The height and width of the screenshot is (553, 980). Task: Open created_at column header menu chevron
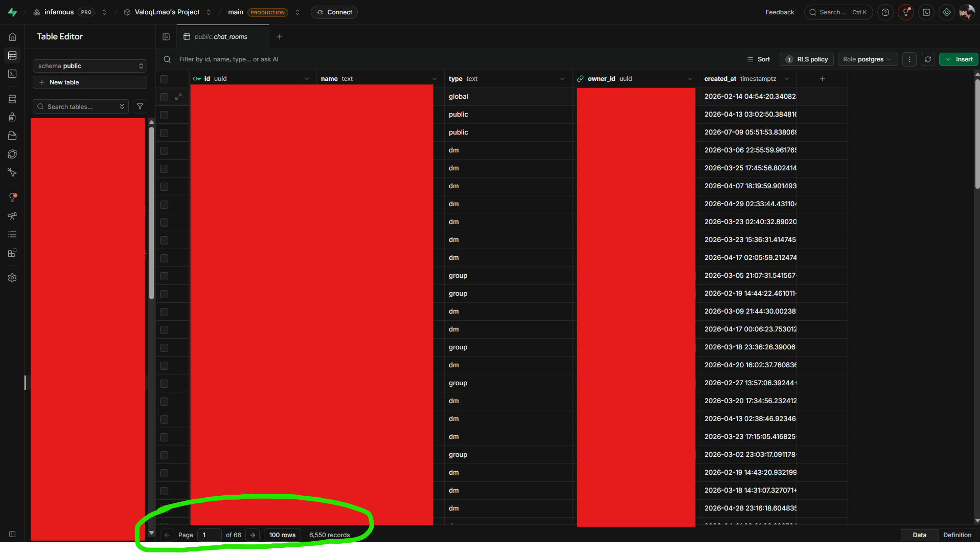(x=787, y=79)
